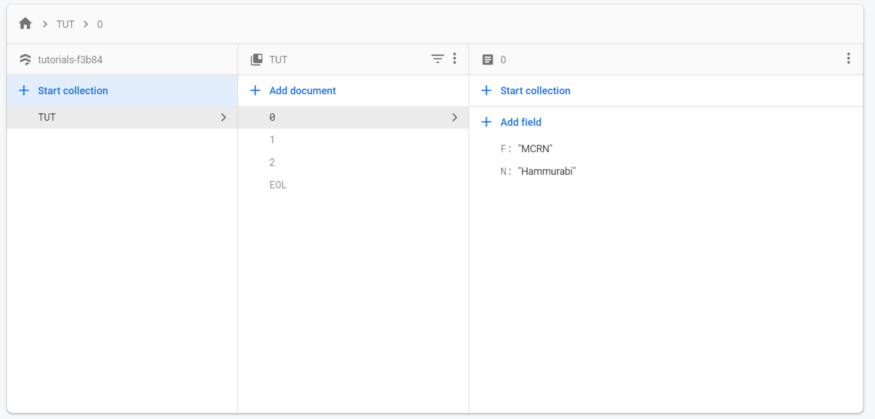Click the N field value Hammurabi

[547, 171]
